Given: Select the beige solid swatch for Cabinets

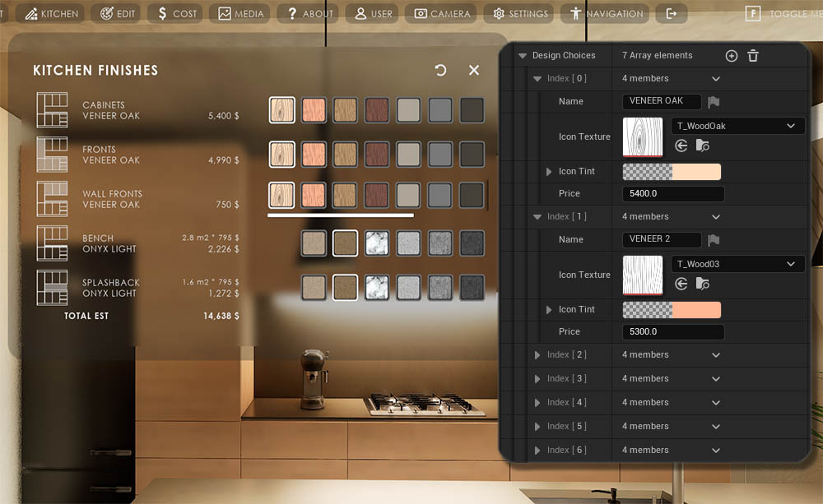Looking at the screenshot, I should [x=408, y=110].
